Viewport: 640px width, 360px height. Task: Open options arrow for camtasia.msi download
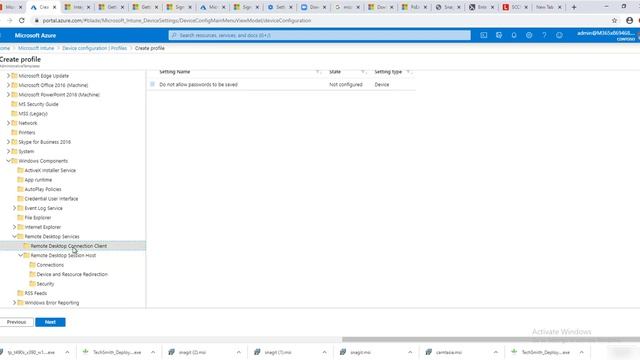coord(496,352)
